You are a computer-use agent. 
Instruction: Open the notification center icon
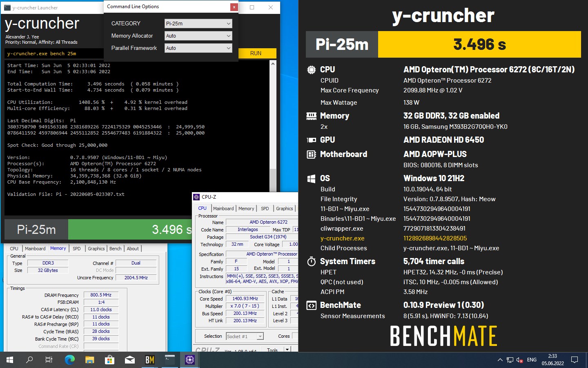tap(575, 360)
